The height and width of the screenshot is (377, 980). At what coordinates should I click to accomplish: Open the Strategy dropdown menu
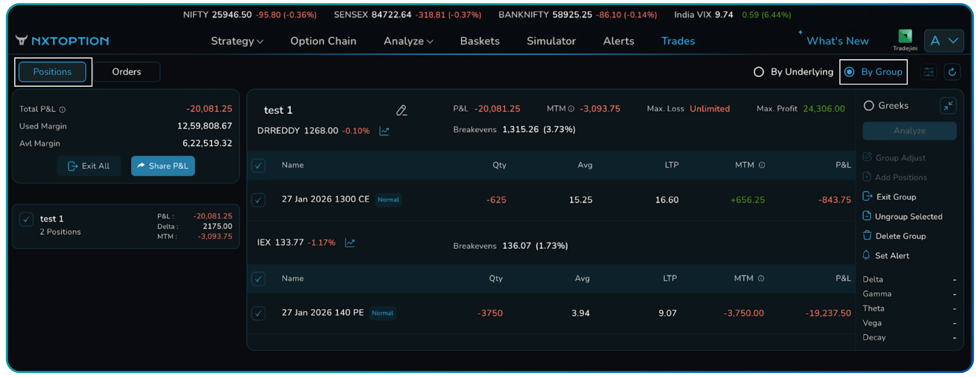pyautogui.click(x=237, y=41)
